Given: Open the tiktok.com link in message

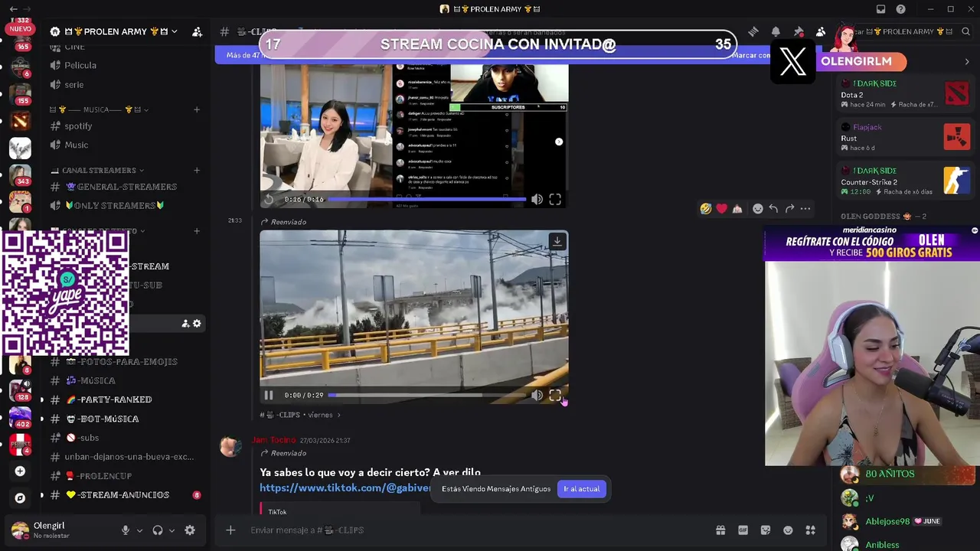Looking at the screenshot, I should click(345, 487).
